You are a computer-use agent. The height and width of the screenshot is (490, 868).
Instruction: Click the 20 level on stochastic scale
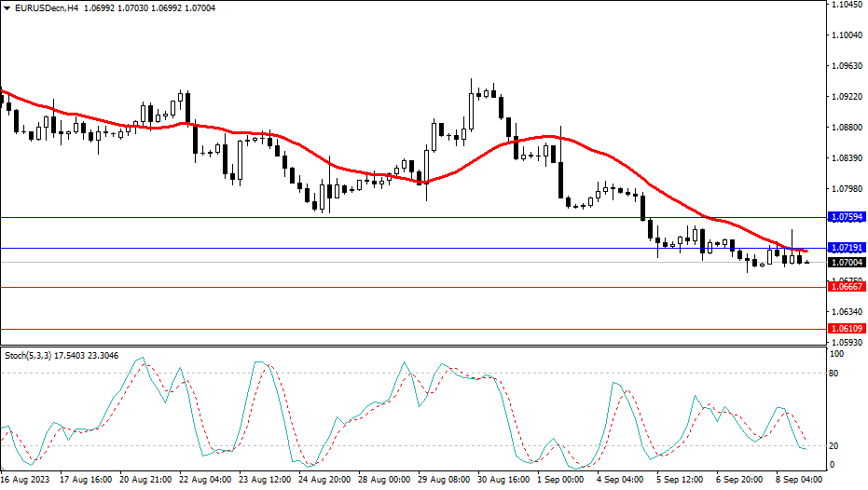836,445
